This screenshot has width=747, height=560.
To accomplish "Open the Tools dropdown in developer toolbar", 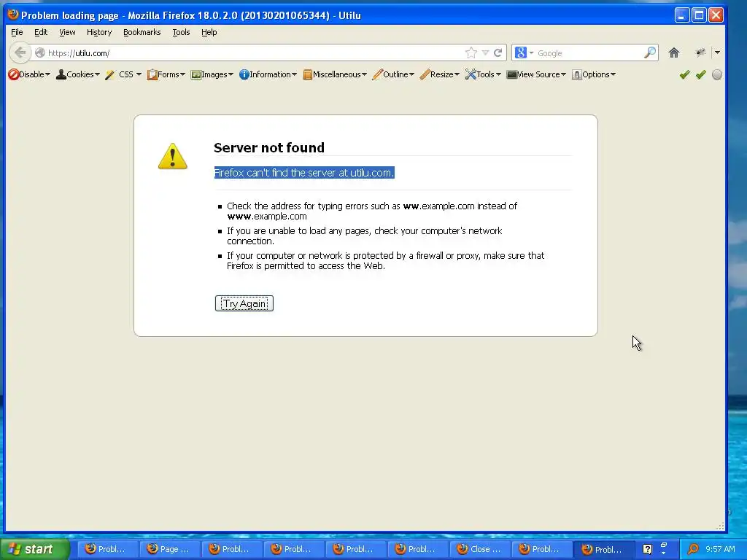I will pos(483,74).
